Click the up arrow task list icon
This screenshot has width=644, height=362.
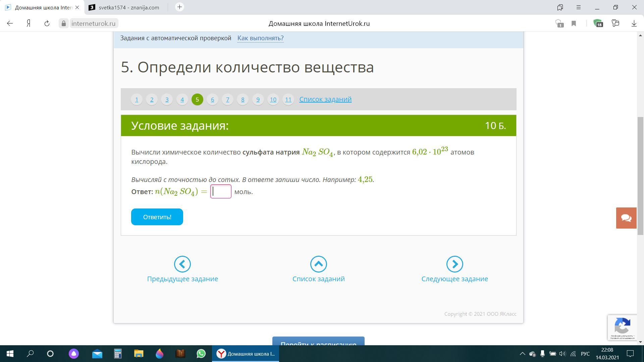point(318,264)
